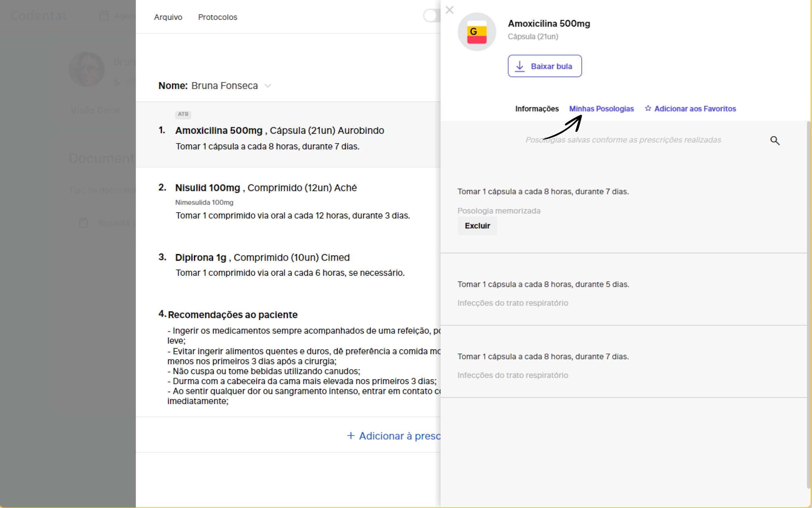Select the Minhas Posologias tab
The image size is (812, 508).
click(601, 109)
